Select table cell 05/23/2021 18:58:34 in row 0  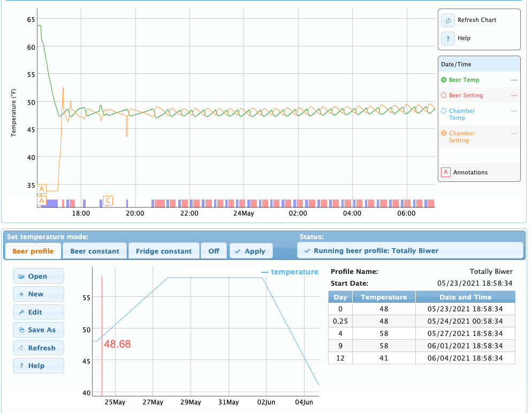465,309
